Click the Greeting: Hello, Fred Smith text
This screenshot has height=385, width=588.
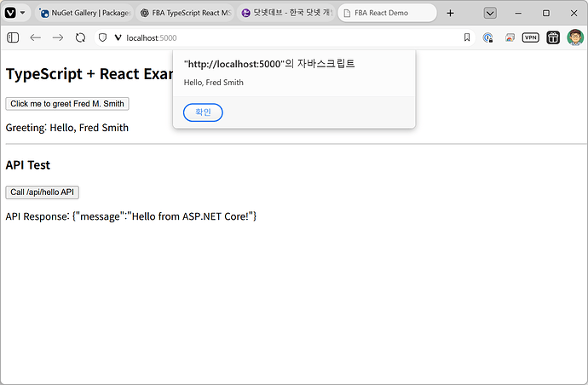pos(67,128)
